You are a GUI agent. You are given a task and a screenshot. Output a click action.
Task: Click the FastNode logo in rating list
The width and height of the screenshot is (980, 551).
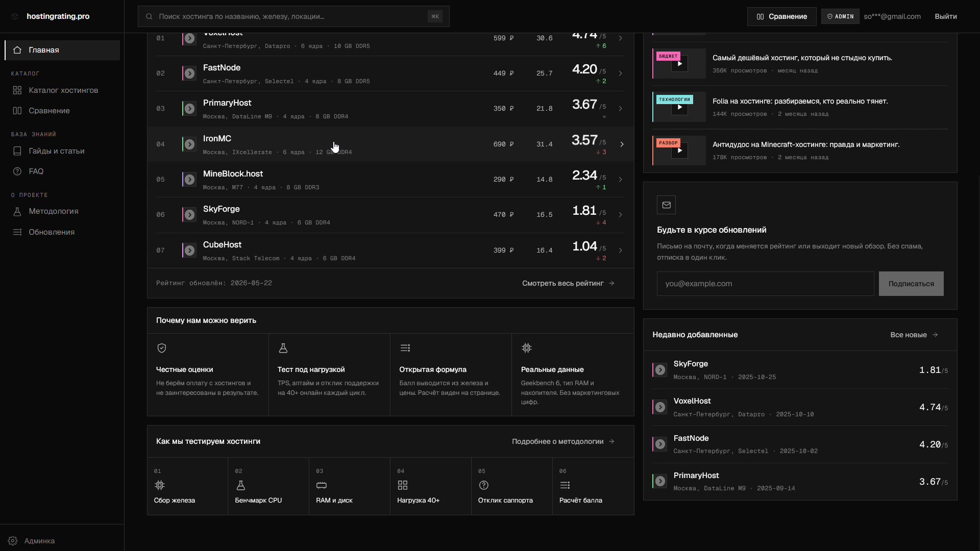(x=189, y=73)
